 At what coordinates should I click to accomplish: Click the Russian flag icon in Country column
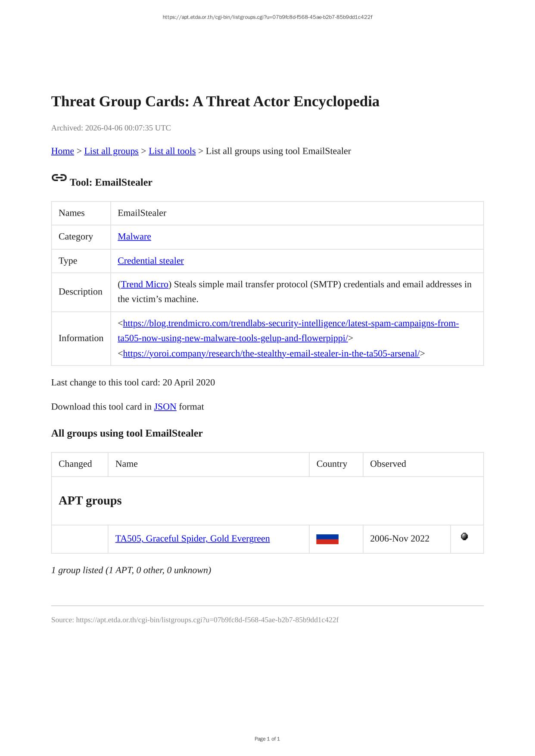pos(327,539)
